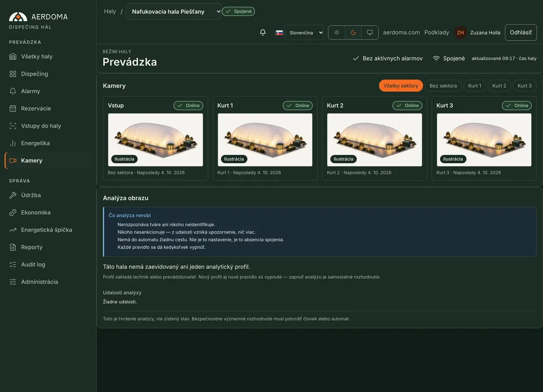Image resolution: width=543 pixels, height=392 pixels.
Task: Click Rezervácie calendar icon
Action: tap(13, 109)
